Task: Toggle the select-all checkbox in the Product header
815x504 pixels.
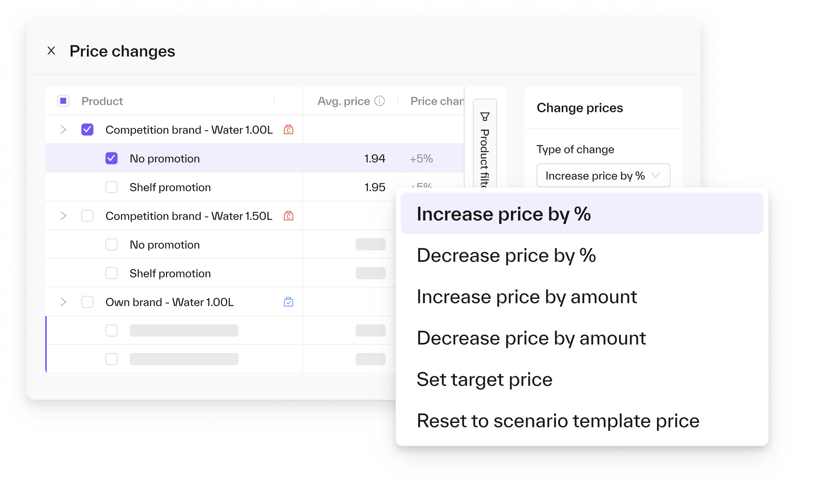Action: [x=64, y=101]
